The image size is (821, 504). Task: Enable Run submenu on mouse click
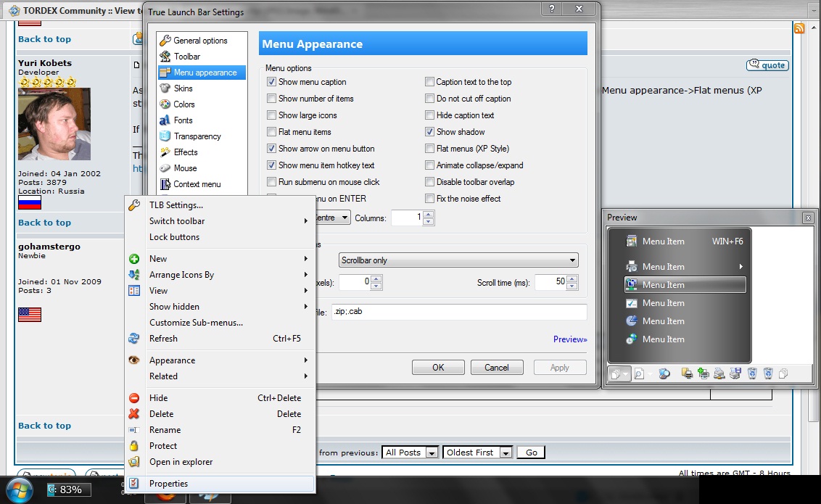[271, 182]
